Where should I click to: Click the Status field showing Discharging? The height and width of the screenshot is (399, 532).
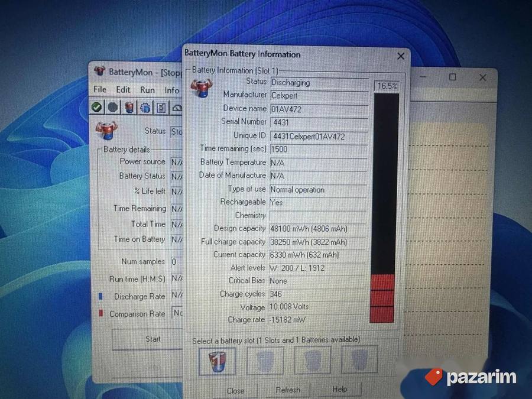319,83
